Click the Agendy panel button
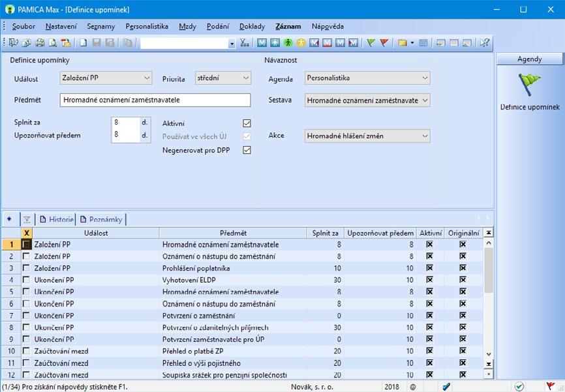 click(529, 59)
